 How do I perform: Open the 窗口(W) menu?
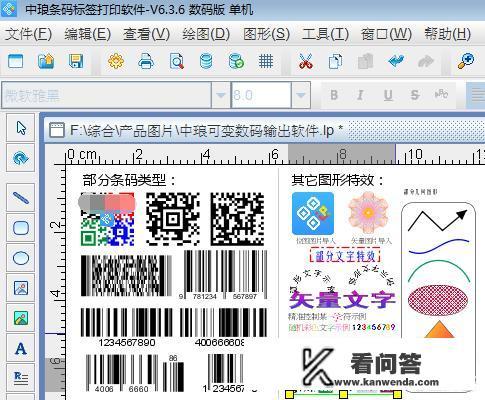point(386,34)
